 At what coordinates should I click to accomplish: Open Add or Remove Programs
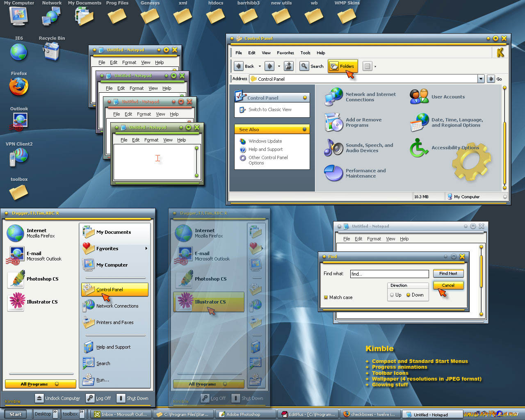353,123
